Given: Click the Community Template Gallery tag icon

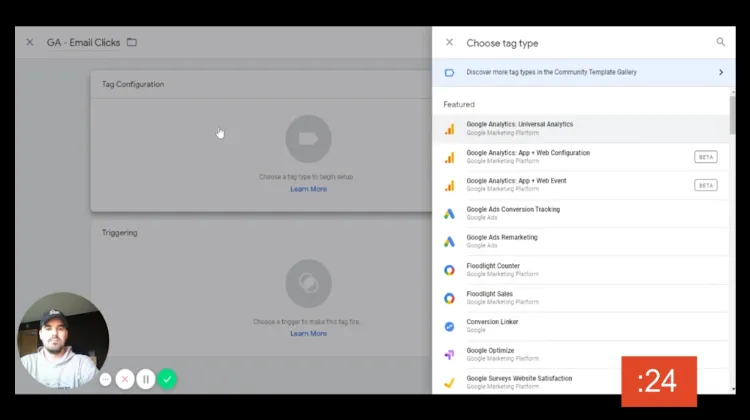Looking at the screenshot, I should coord(449,73).
